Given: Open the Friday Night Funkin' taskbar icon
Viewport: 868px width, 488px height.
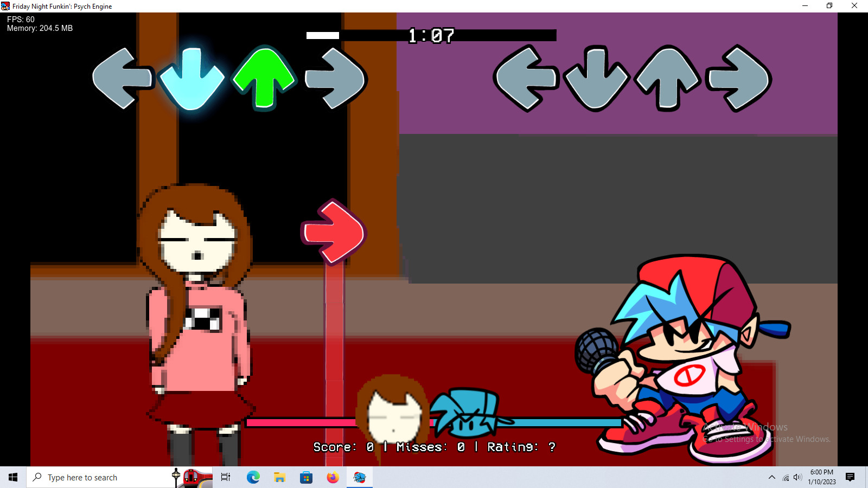Looking at the screenshot, I should click(x=359, y=477).
